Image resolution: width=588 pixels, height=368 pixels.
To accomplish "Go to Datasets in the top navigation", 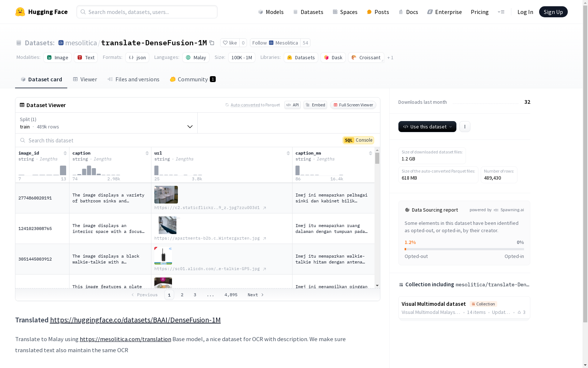I will tap(308, 12).
